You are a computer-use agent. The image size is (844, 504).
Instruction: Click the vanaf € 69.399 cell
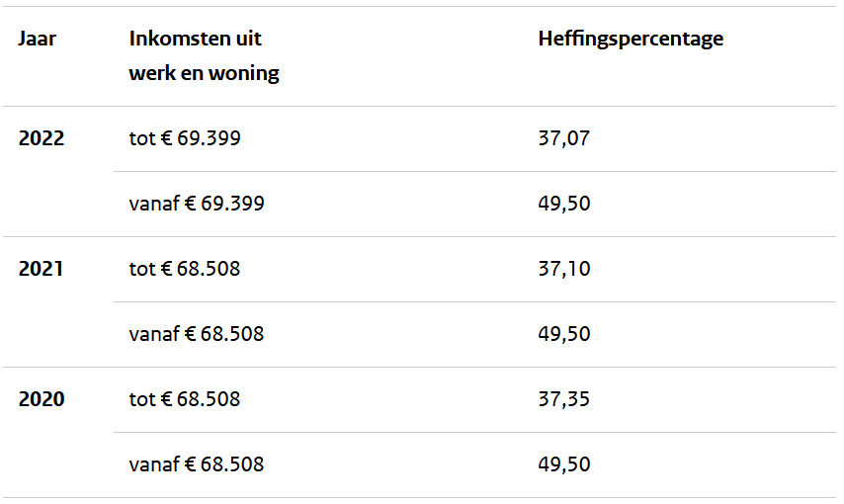coord(197,204)
